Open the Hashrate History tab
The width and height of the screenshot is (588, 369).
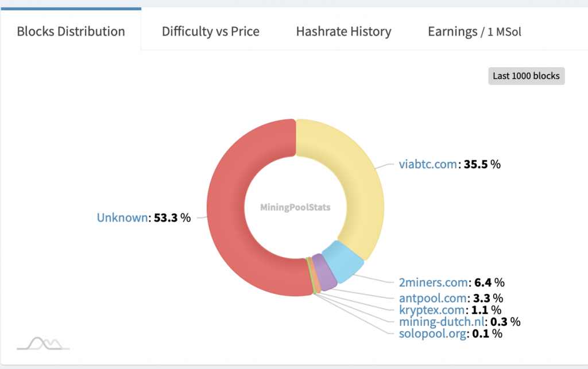point(343,31)
